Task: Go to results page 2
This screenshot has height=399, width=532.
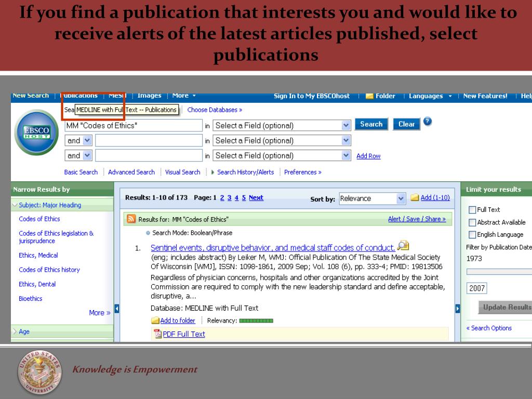Action: point(222,197)
